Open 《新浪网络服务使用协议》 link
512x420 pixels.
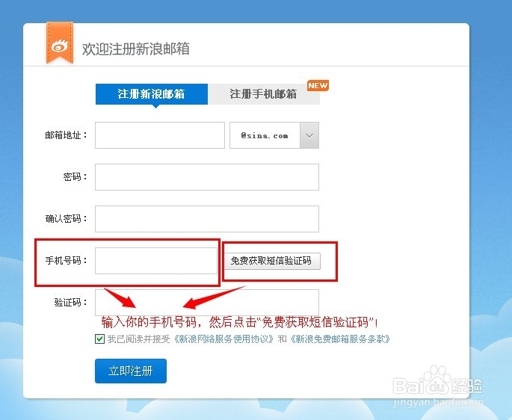tap(223, 339)
